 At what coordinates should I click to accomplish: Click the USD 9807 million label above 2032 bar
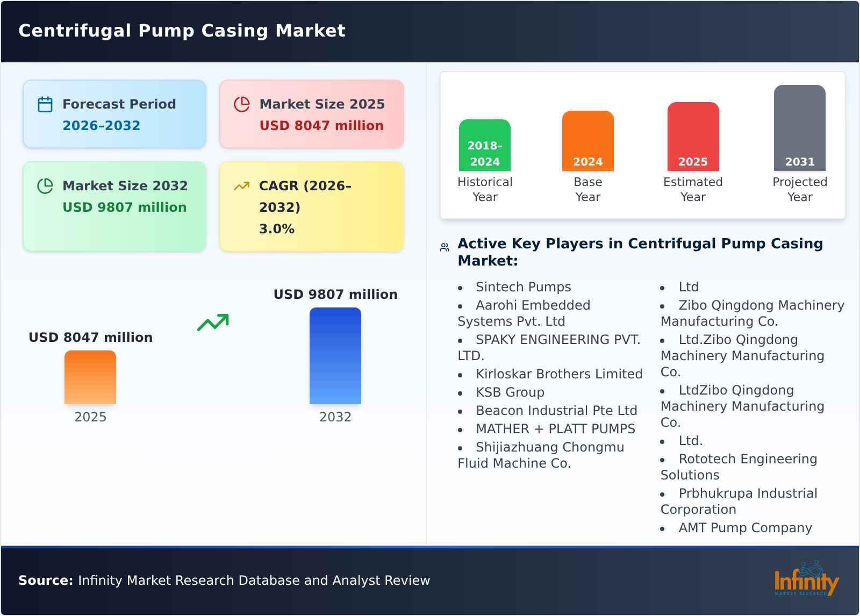point(335,294)
